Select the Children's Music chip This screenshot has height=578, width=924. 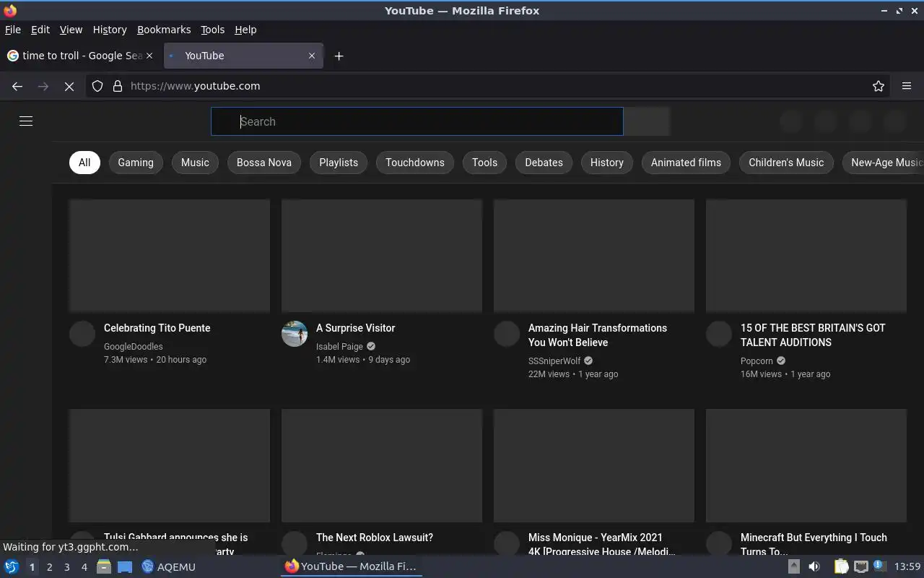tap(786, 163)
